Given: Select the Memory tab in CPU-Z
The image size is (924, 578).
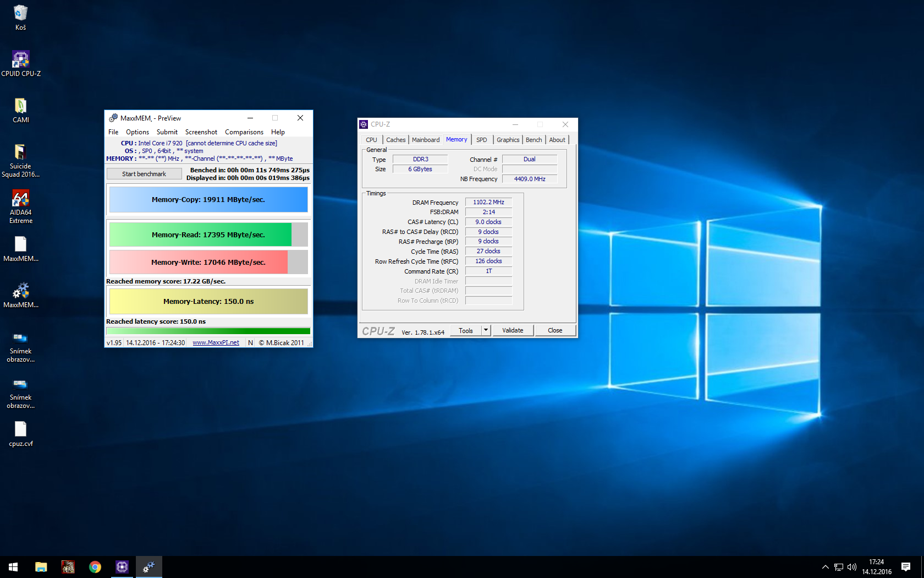Looking at the screenshot, I should (457, 139).
